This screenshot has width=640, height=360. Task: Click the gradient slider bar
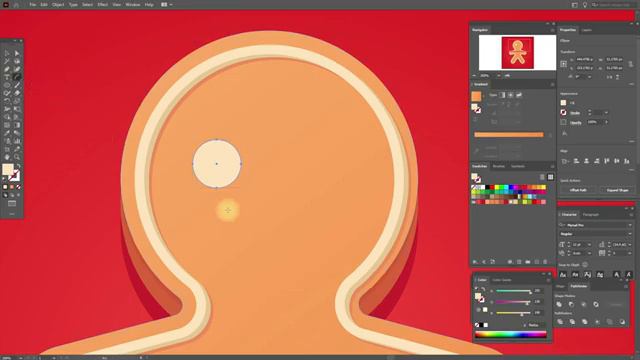click(x=509, y=134)
